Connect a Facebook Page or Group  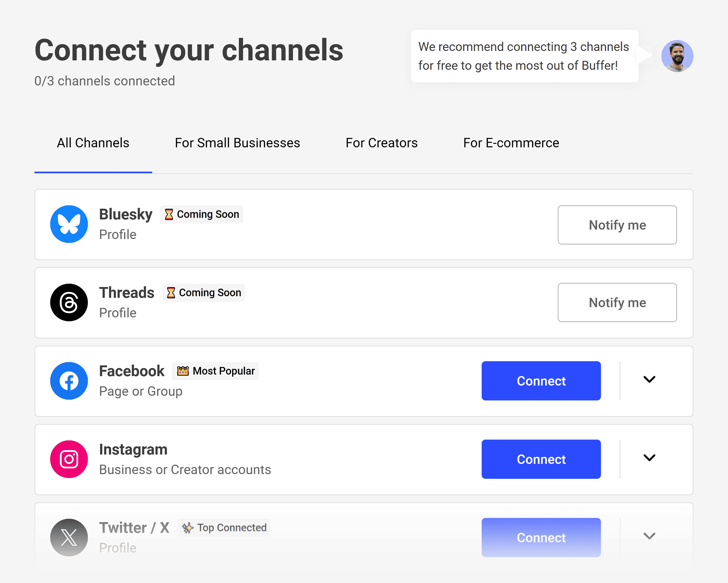coord(541,381)
